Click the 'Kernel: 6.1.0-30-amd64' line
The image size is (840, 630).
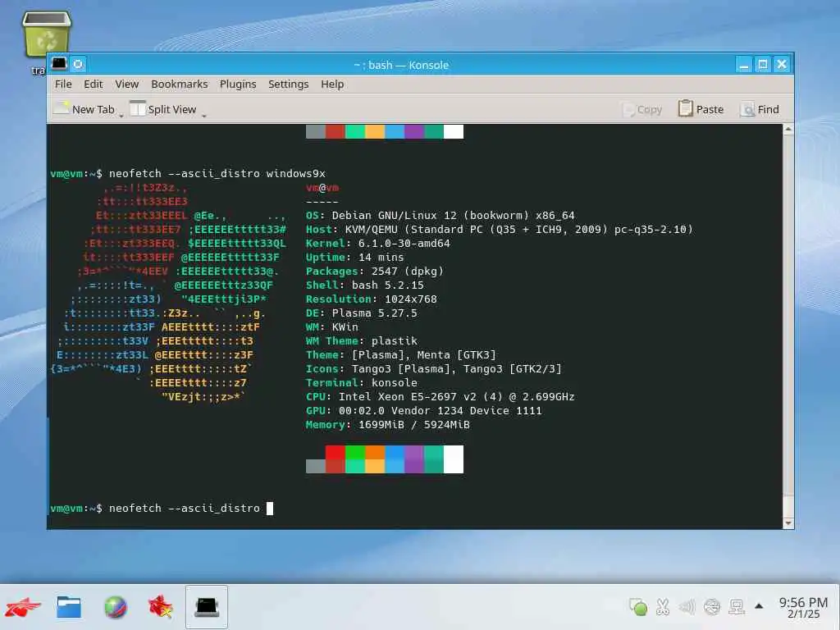click(x=377, y=243)
